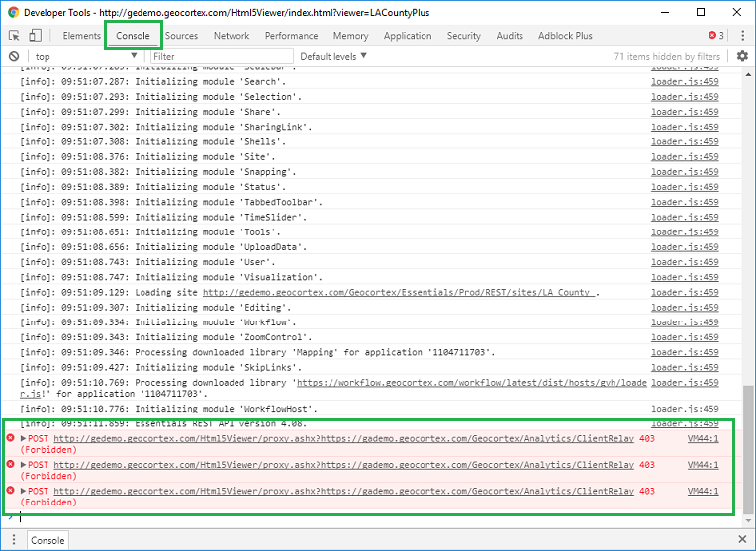The height and width of the screenshot is (551, 756).
Task: Open VM44:1 source of first POST error
Action: [703, 438]
